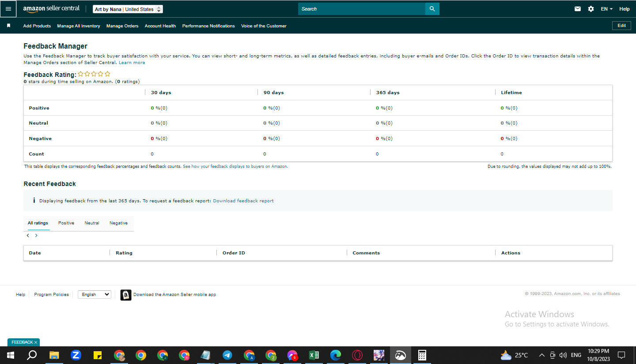Expand the EN language dropdown
The height and width of the screenshot is (364, 636).
[x=606, y=9]
